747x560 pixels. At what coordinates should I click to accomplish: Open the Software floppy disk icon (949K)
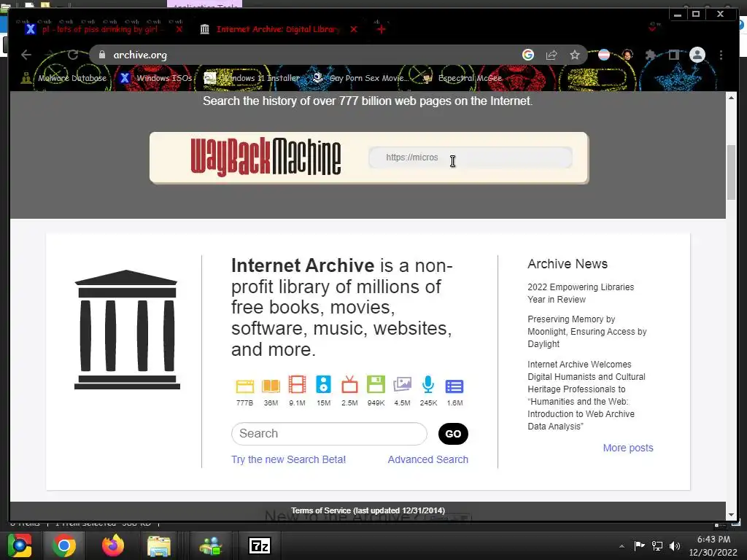pyautogui.click(x=376, y=384)
